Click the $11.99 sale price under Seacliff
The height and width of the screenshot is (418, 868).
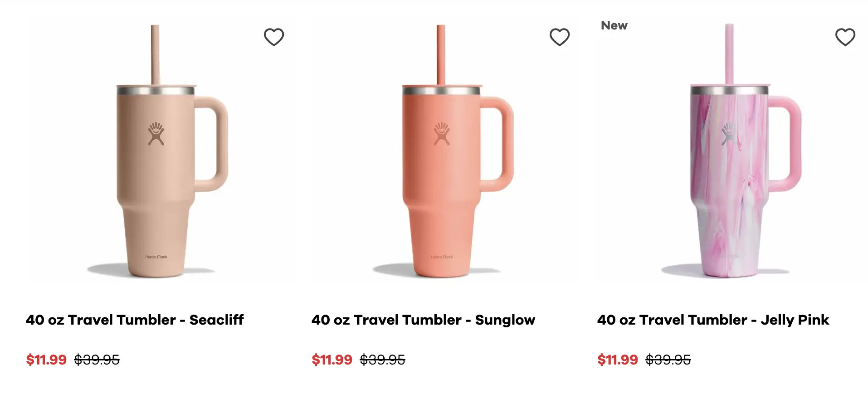pos(46,360)
